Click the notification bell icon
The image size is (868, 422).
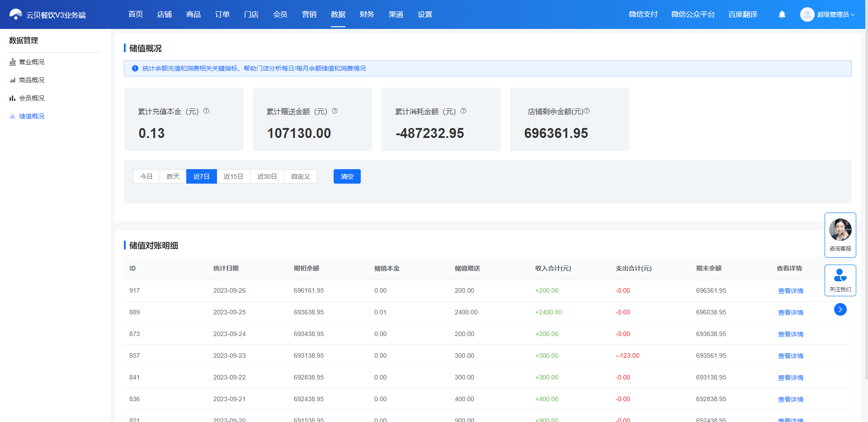pos(782,14)
